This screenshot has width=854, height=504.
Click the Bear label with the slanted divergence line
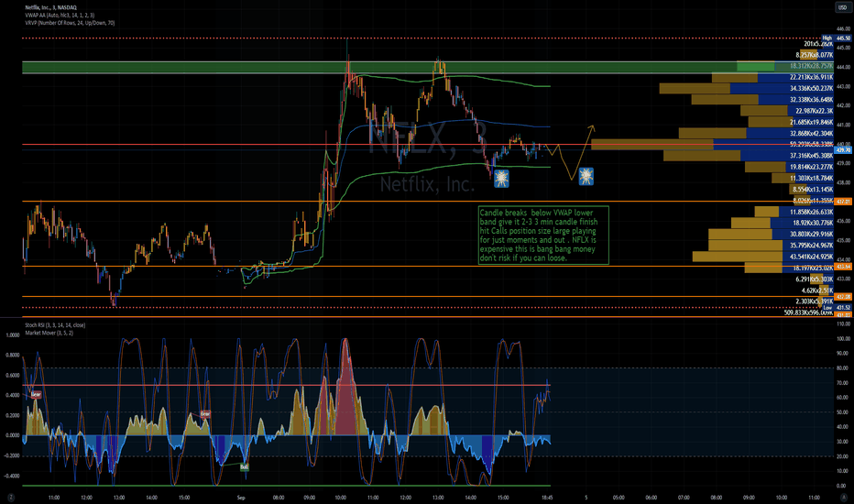204,413
